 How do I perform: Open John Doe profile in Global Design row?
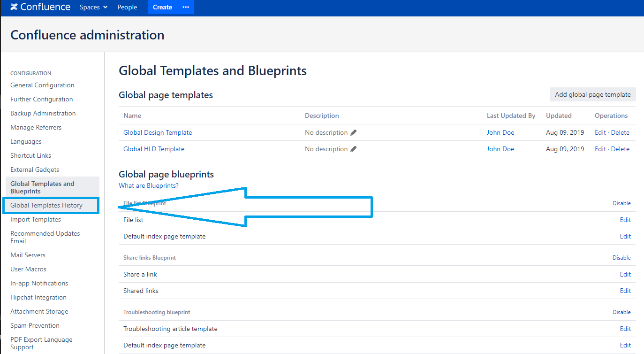[x=500, y=132]
